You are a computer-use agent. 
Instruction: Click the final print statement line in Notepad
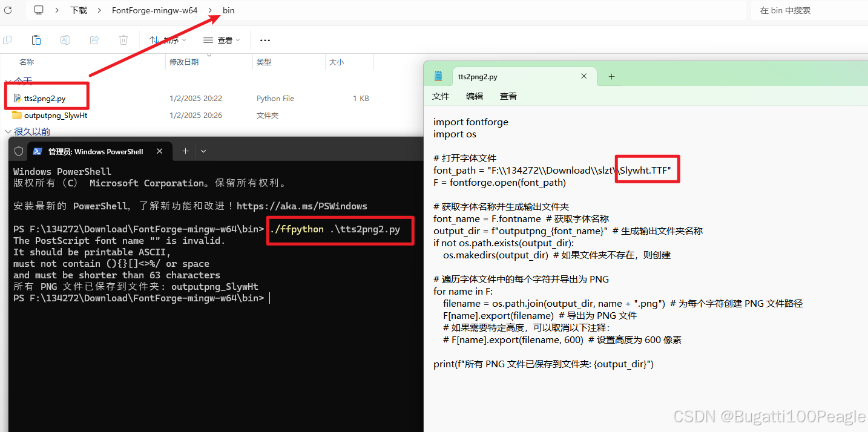[544, 364]
